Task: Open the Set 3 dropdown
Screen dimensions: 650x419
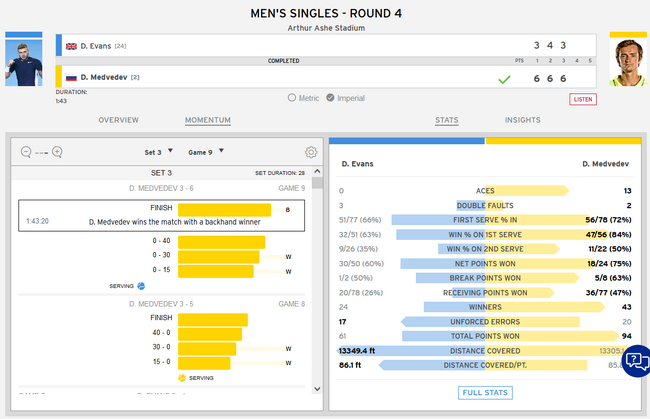Action: (x=155, y=152)
